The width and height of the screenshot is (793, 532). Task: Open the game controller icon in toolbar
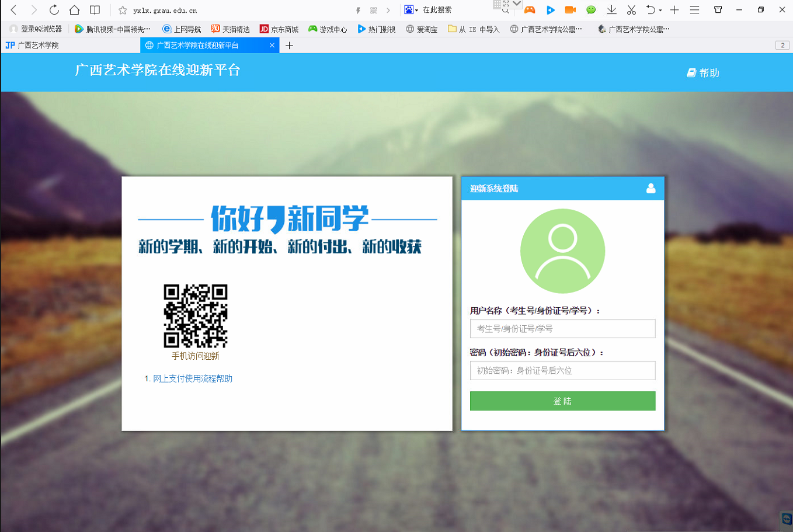(x=530, y=10)
